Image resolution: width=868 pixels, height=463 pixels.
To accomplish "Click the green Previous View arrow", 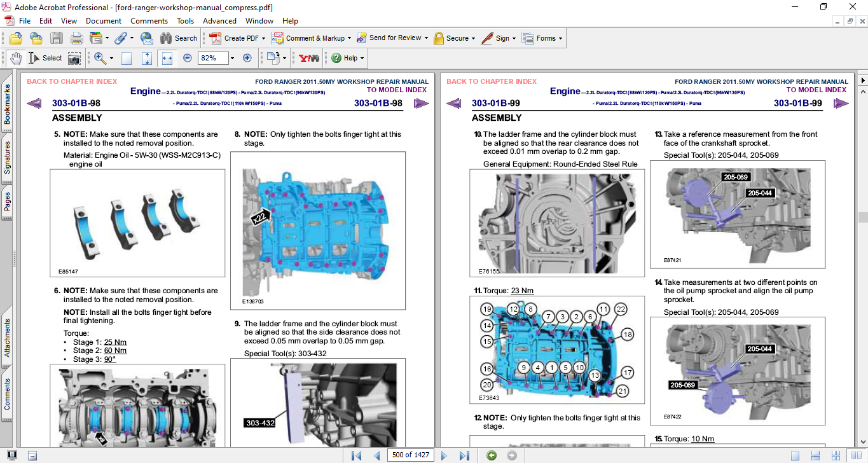I will (491, 455).
